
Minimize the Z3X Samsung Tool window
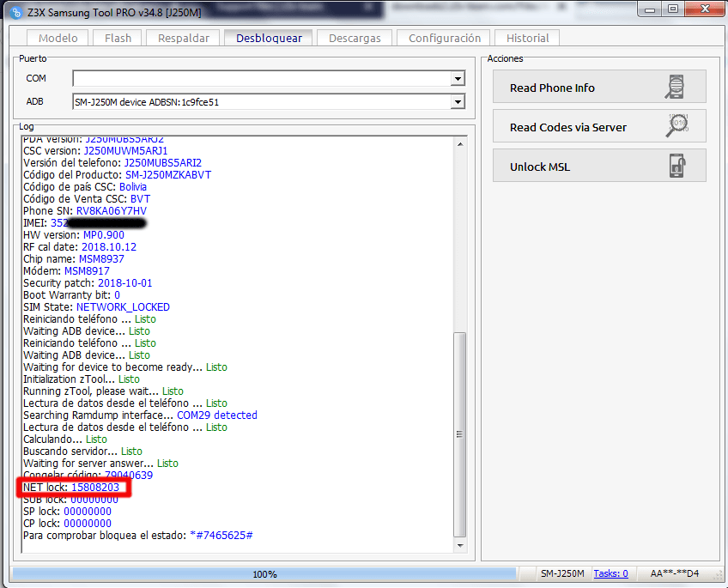650,9
